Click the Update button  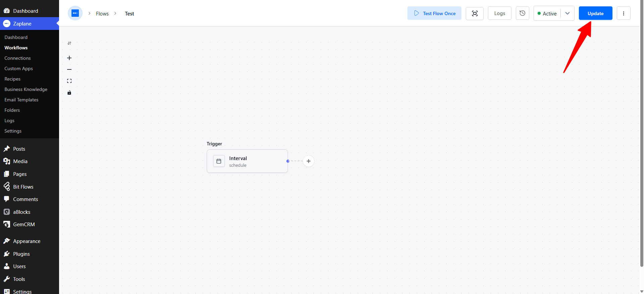point(595,13)
